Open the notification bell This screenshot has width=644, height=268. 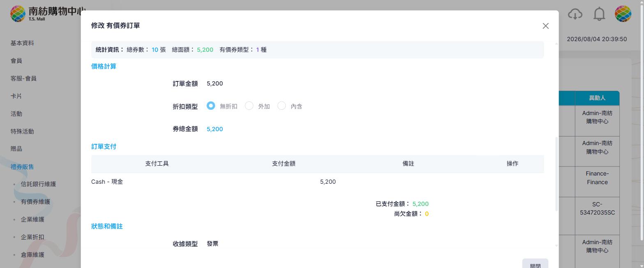pyautogui.click(x=599, y=14)
